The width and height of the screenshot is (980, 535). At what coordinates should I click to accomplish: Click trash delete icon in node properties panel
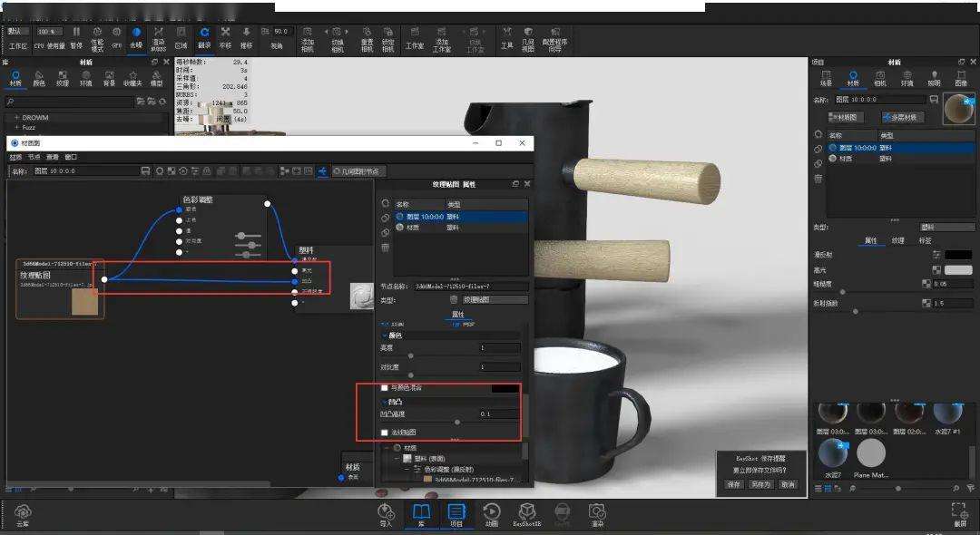pyautogui.click(x=385, y=248)
